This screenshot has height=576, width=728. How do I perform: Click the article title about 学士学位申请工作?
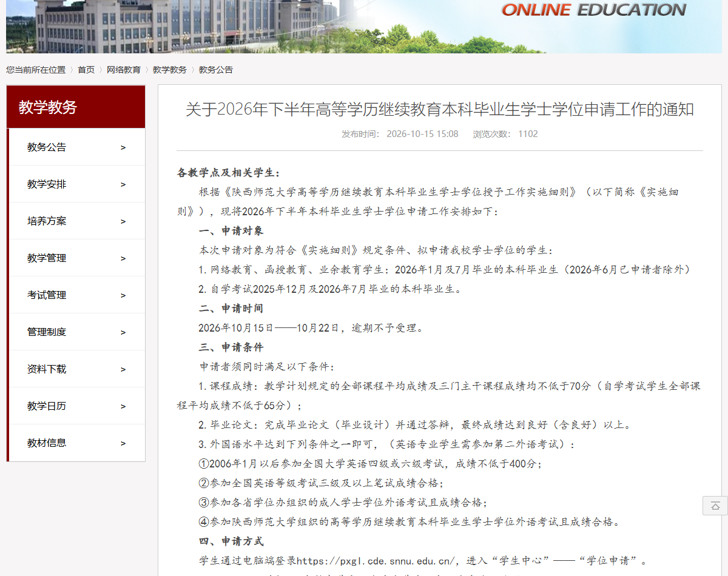(440, 110)
